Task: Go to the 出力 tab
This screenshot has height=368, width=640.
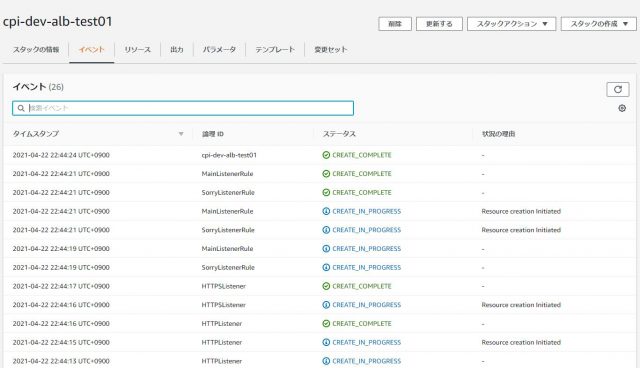Action: [177, 50]
